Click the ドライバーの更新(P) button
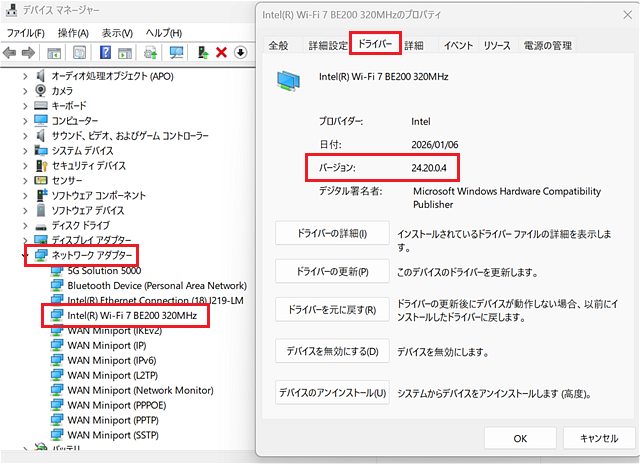The height and width of the screenshot is (464, 640). (x=332, y=271)
